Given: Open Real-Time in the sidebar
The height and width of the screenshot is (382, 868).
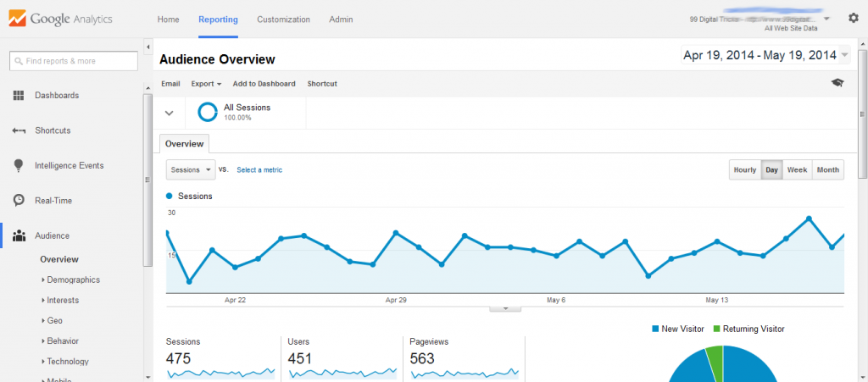Looking at the screenshot, I should (53, 200).
